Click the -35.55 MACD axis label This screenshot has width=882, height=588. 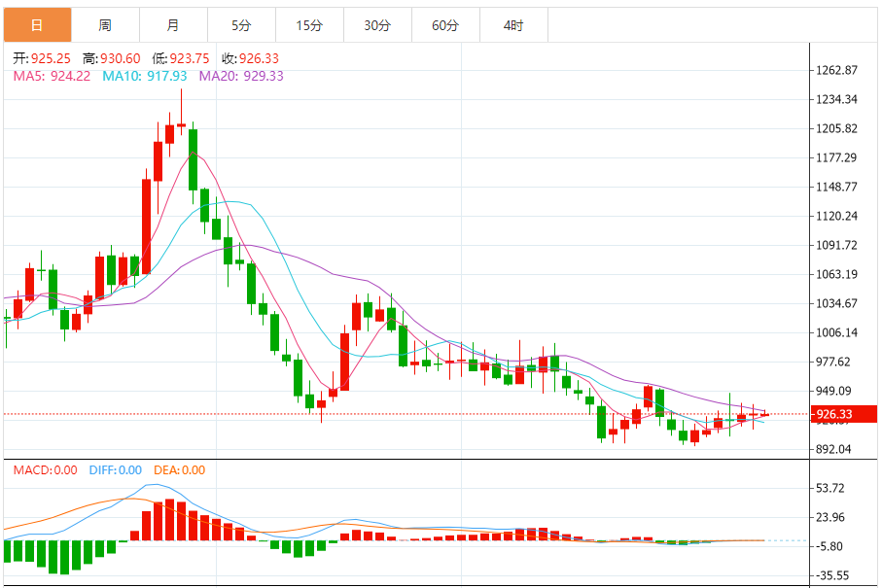[832, 575]
